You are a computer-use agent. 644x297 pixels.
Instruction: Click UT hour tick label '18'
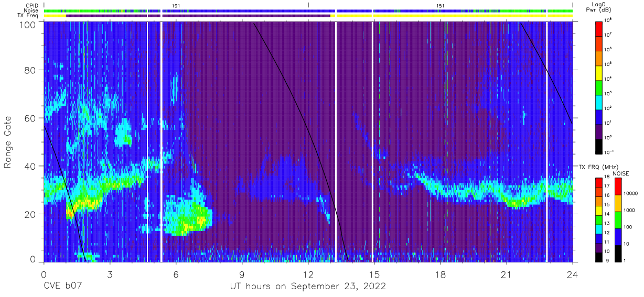click(440, 274)
